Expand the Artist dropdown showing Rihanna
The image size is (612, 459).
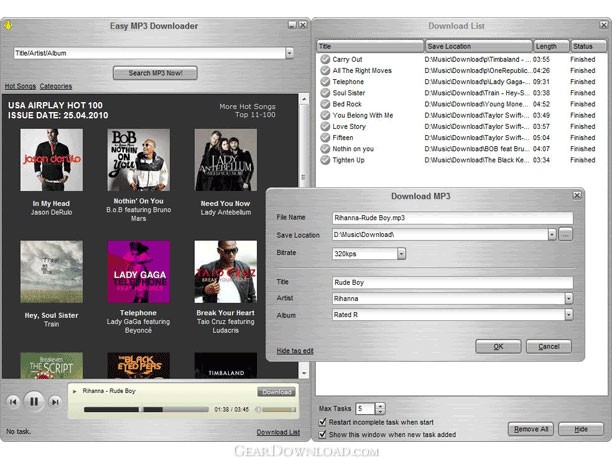(568, 299)
